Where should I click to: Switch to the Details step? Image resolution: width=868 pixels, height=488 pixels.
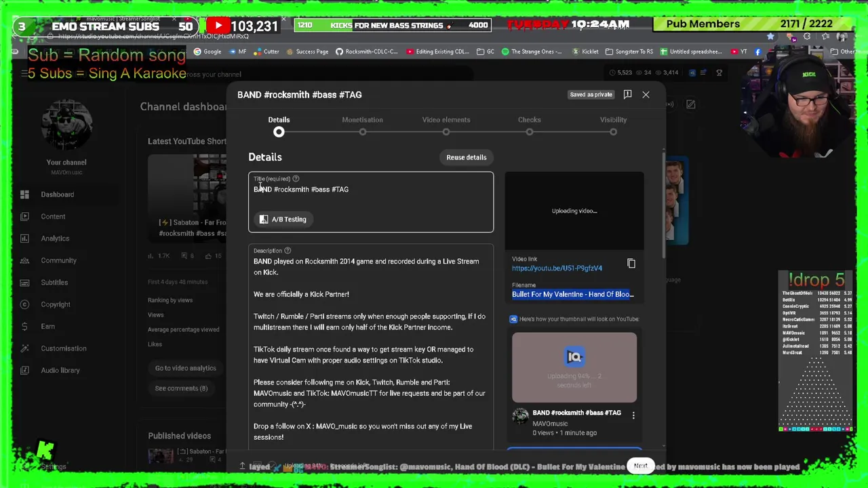(279, 120)
